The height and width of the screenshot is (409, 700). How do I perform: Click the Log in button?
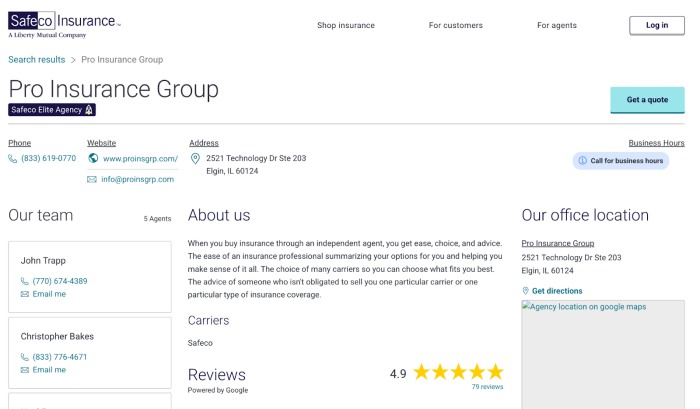(657, 25)
